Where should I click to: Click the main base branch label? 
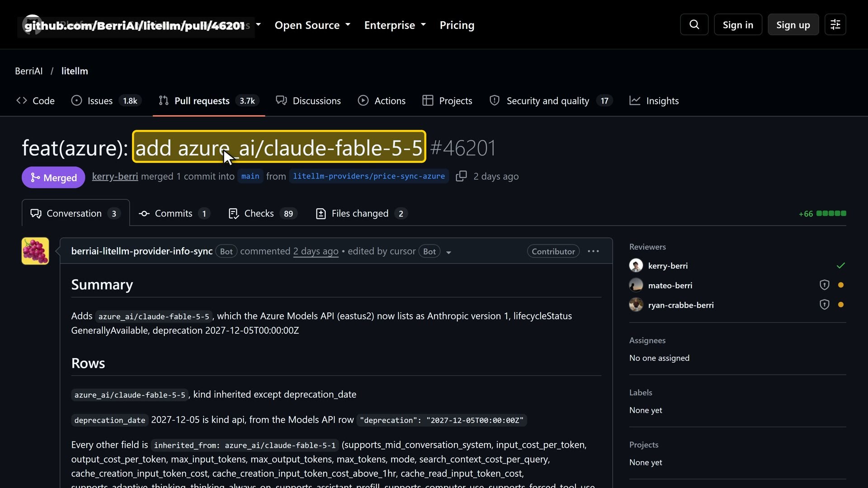(250, 176)
